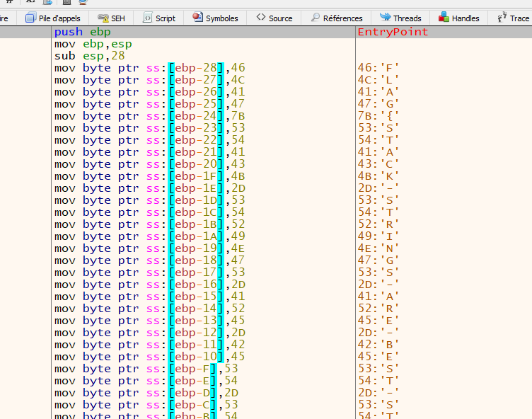Select instruction mov byte ptr ss:[ebp-F],53

coord(146,369)
